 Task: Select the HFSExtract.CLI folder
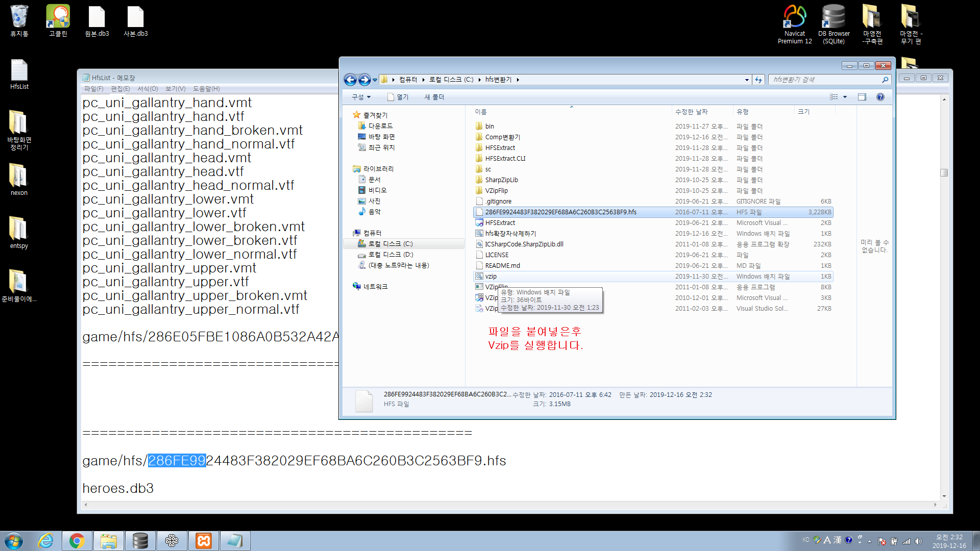tap(653, 158)
